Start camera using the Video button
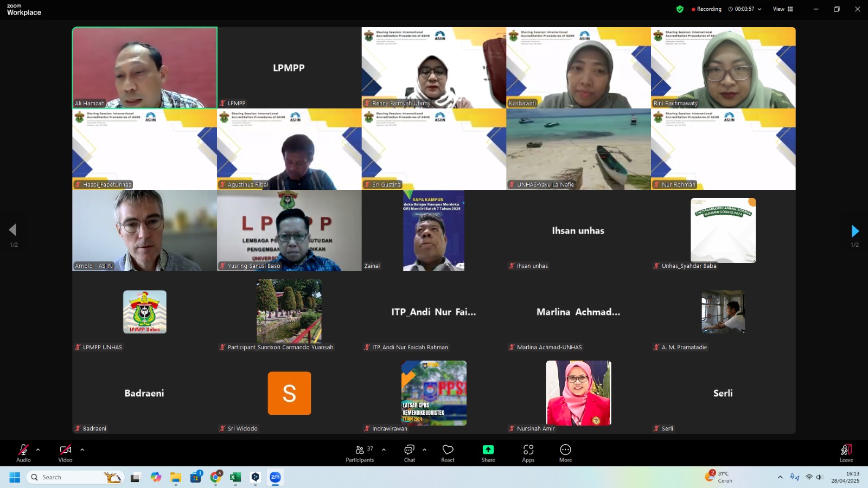 coord(65,452)
